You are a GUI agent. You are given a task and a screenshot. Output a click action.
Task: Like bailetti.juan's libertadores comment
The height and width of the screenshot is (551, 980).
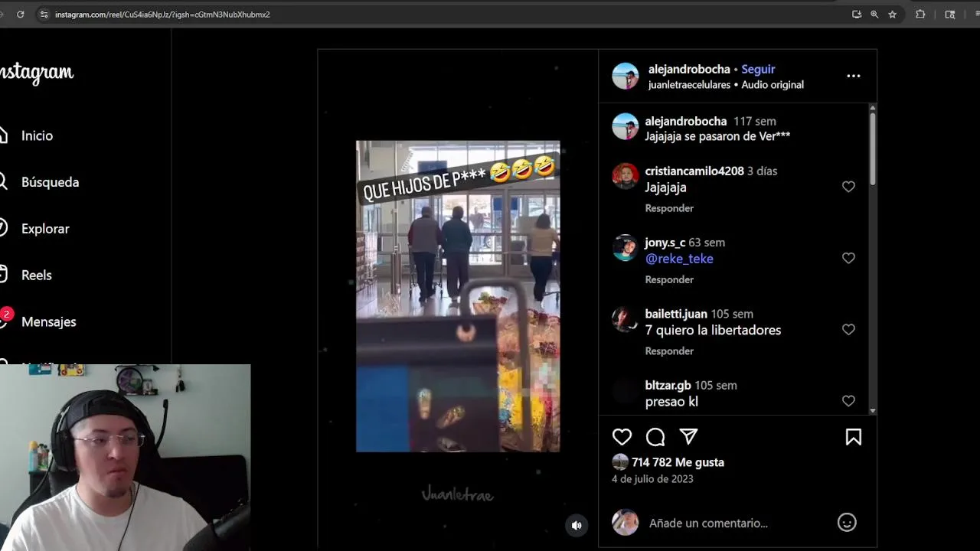pos(848,329)
